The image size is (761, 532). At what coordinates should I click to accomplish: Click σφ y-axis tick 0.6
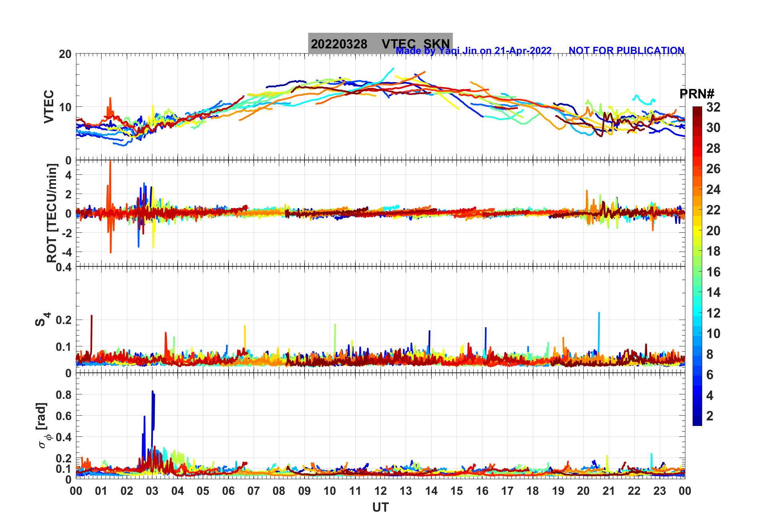click(x=64, y=416)
